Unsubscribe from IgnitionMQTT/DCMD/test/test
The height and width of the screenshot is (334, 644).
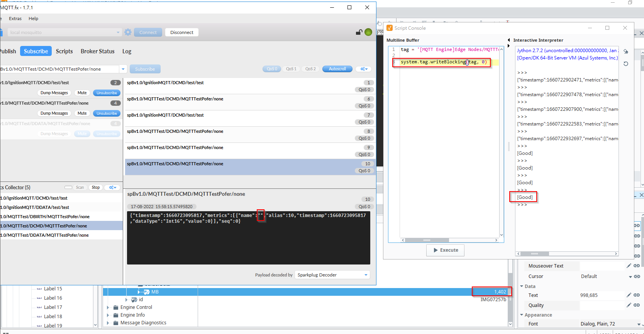(x=107, y=93)
